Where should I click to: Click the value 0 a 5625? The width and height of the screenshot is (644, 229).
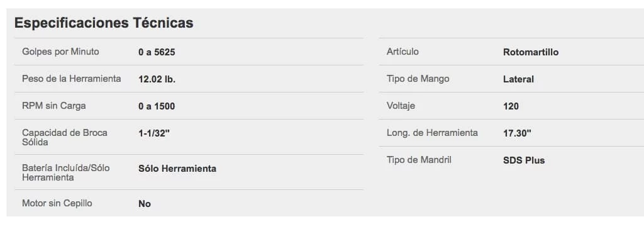tap(157, 53)
